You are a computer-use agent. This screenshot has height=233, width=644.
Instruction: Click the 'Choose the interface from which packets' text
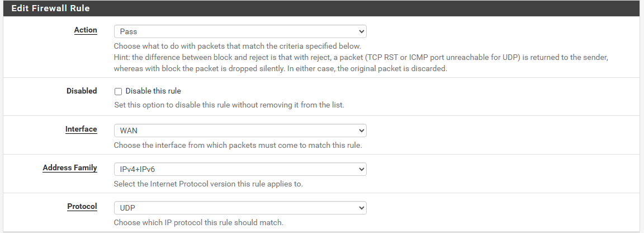point(238,145)
